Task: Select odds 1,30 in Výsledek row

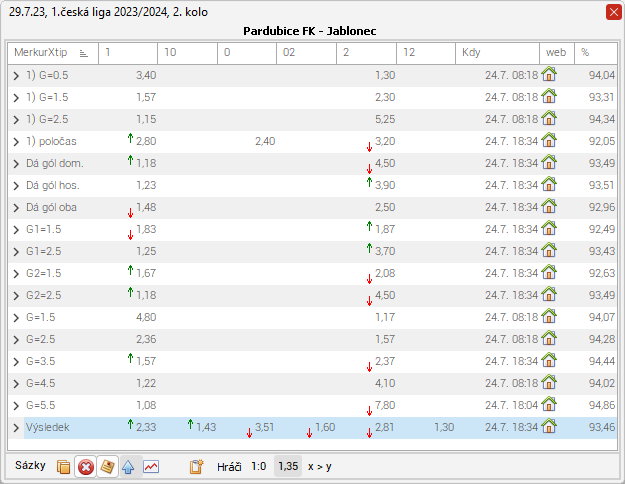Action: [444, 427]
